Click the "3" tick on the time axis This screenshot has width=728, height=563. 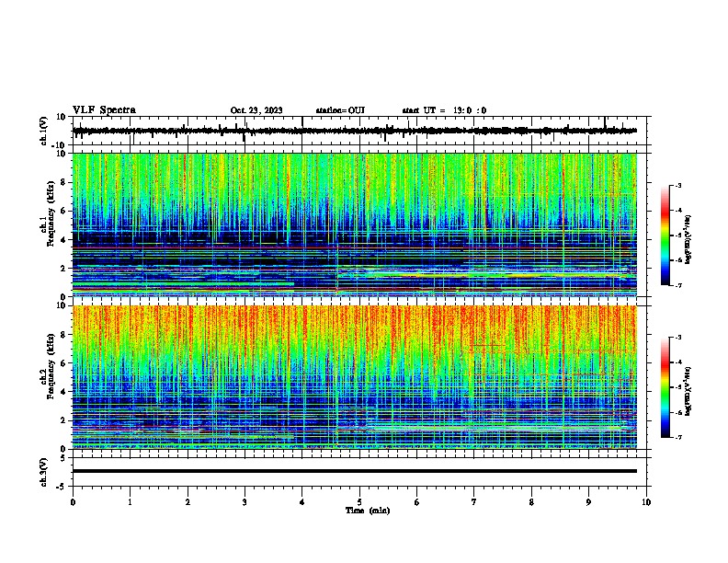click(x=245, y=502)
